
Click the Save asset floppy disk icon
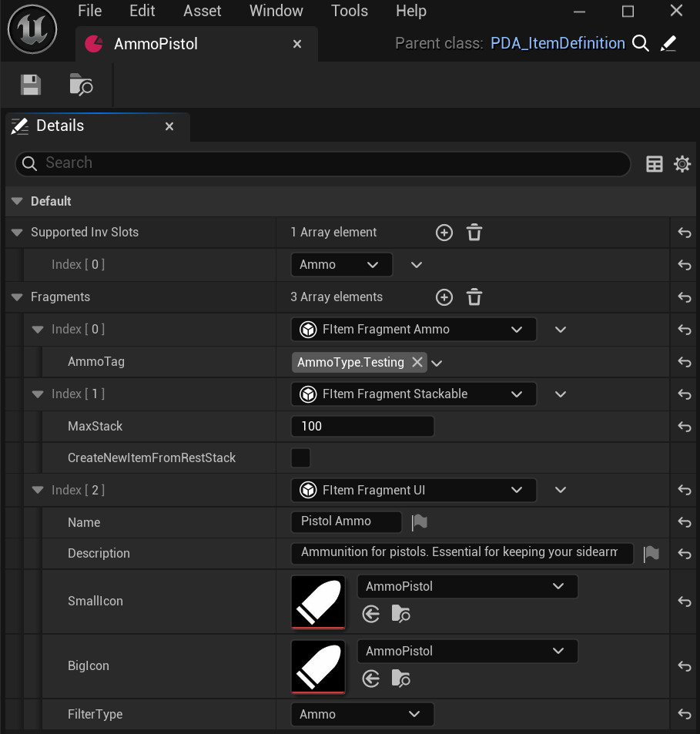point(31,85)
